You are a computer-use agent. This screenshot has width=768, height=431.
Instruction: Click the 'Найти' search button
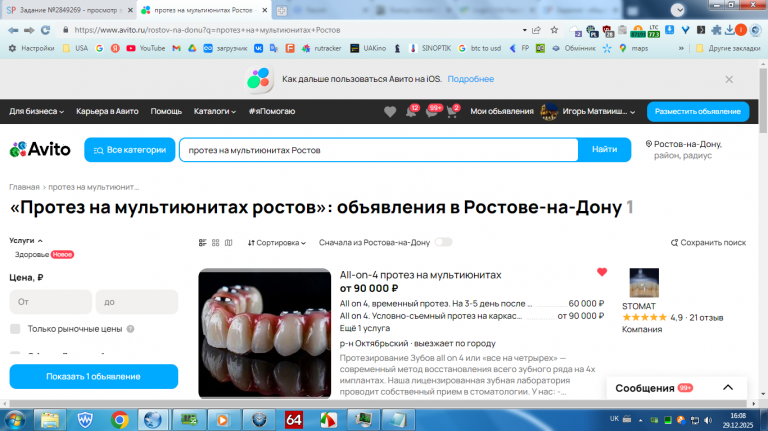604,150
